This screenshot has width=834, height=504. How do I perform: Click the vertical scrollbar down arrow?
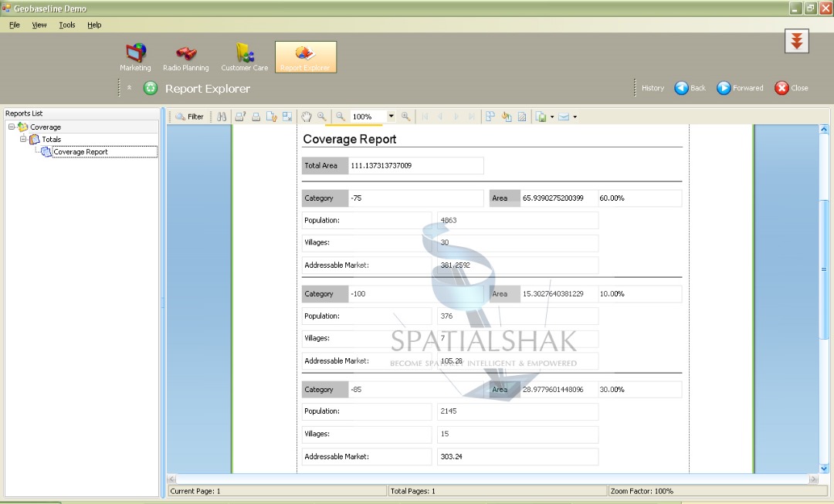(x=823, y=468)
